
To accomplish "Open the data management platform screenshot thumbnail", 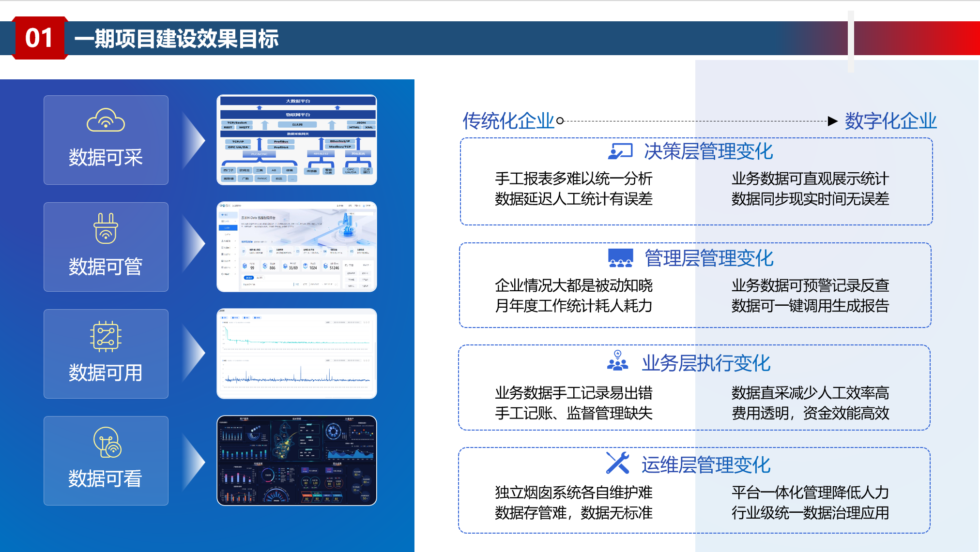I will tap(296, 247).
